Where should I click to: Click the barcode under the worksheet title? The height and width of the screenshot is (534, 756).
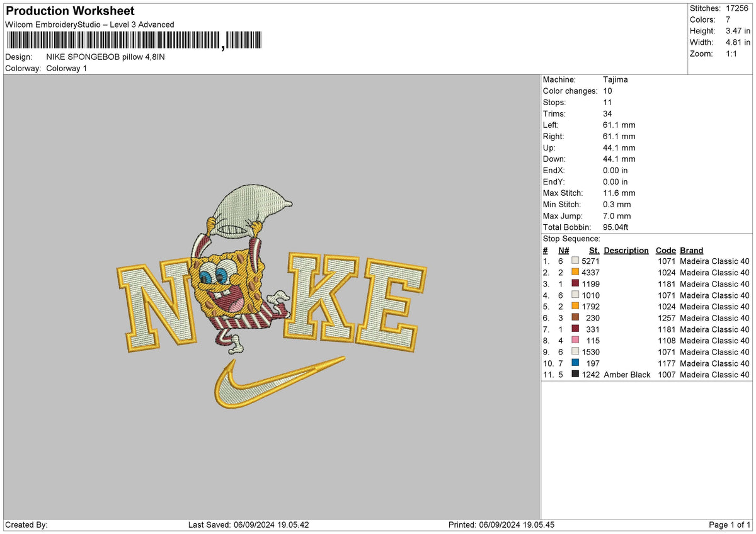pyautogui.click(x=135, y=41)
